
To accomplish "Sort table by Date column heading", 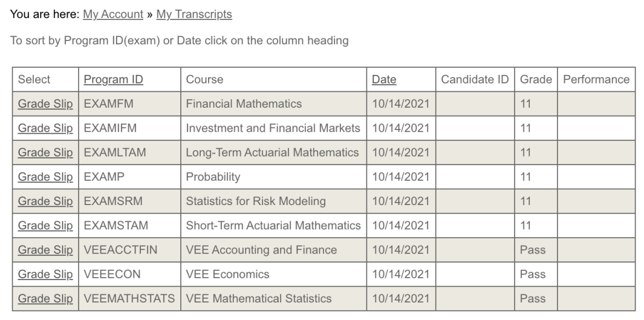I will [384, 79].
